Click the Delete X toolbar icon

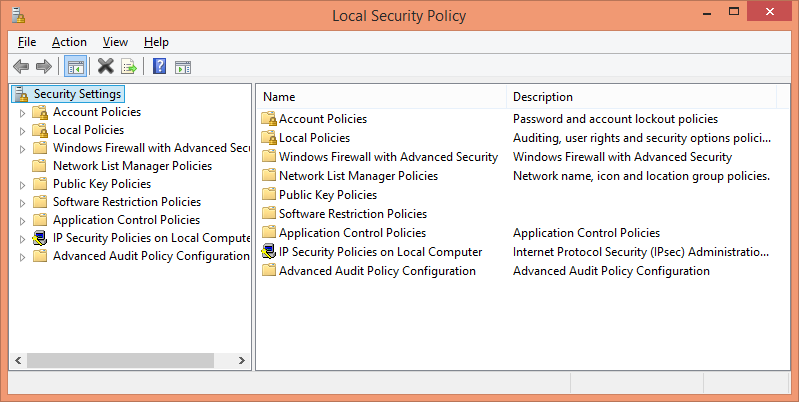pos(105,66)
